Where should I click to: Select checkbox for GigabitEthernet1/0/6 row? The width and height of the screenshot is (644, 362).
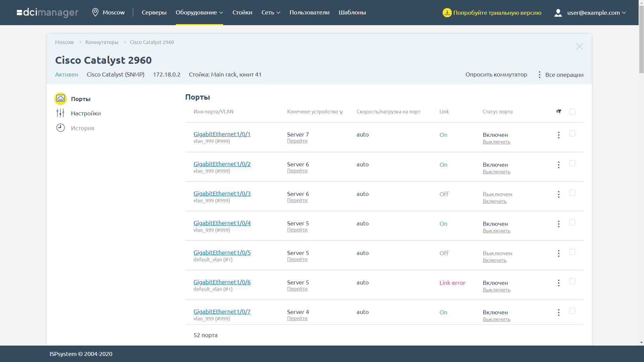[572, 281]
